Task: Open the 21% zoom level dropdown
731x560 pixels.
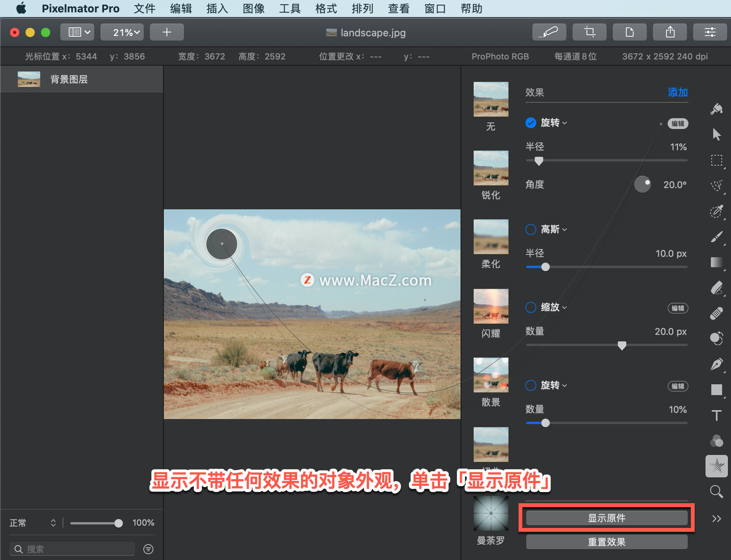Action: coord(122,32)
